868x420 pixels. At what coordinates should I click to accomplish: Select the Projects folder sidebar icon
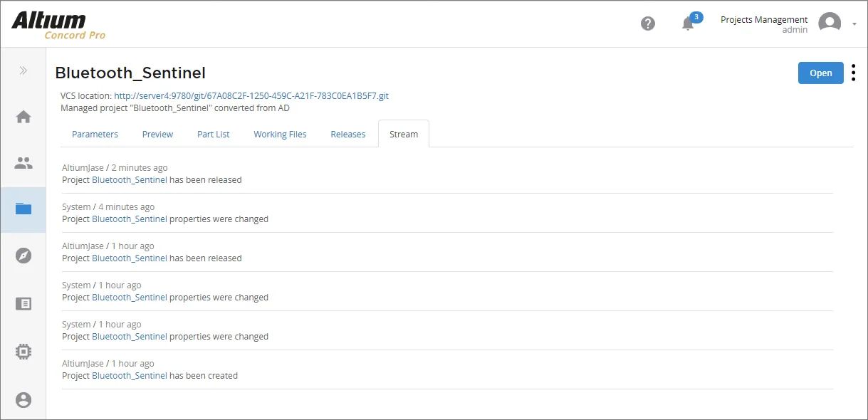click(x=23, y=209)
